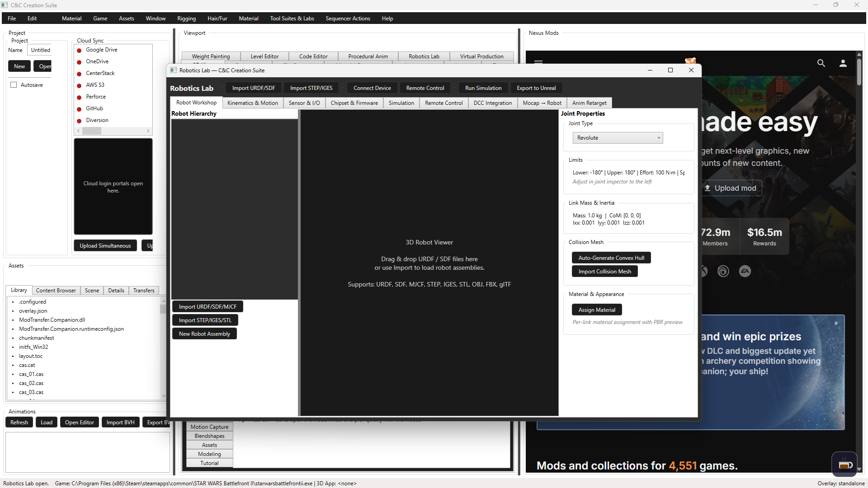Screen dimensions: 868x488
Task: Select cas_01.cas in the Library list
Action: (x=31, y=374)
